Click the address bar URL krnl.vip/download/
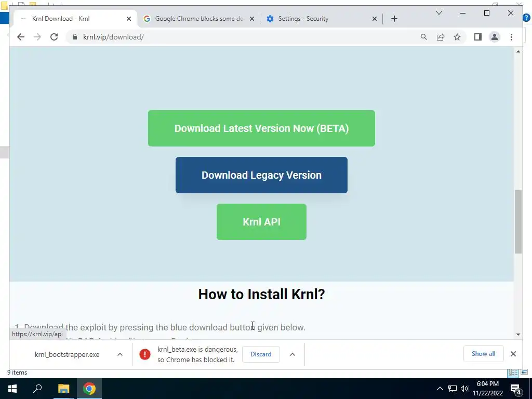 (x=113, y=37)
